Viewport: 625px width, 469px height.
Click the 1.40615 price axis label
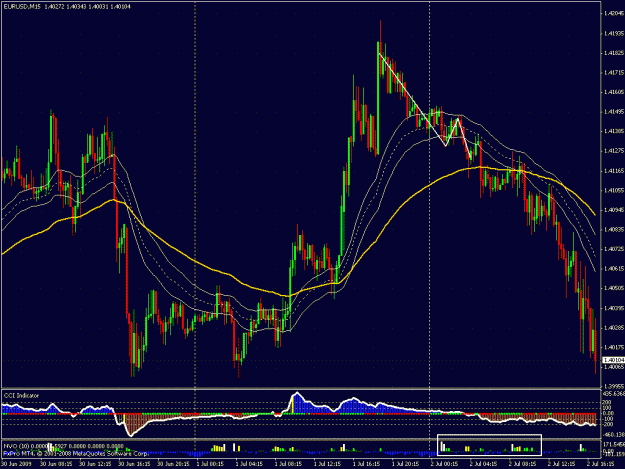tap(614, 269)
